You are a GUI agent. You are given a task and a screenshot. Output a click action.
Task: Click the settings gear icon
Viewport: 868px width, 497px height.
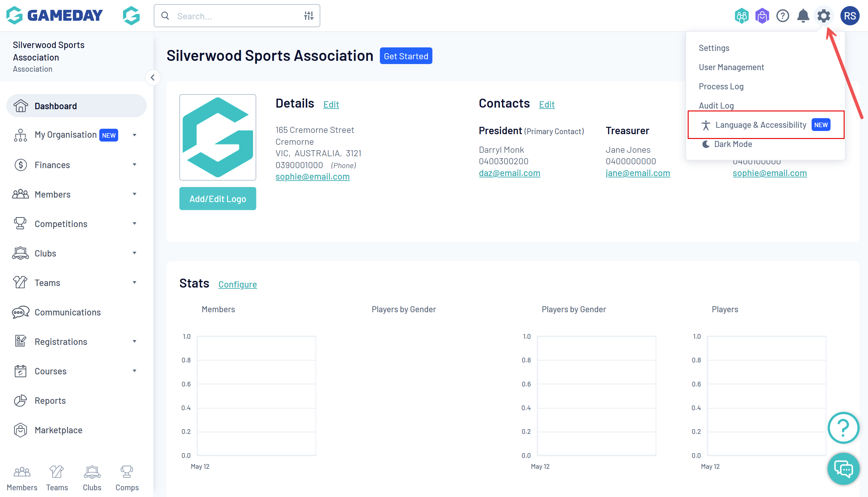pyautogui.click(x=823, y=16)
